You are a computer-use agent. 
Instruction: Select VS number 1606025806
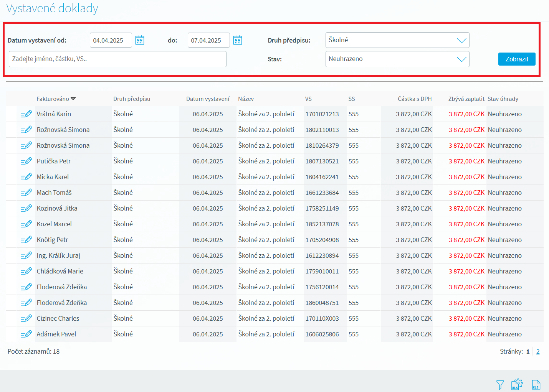(x=322, y=334)
